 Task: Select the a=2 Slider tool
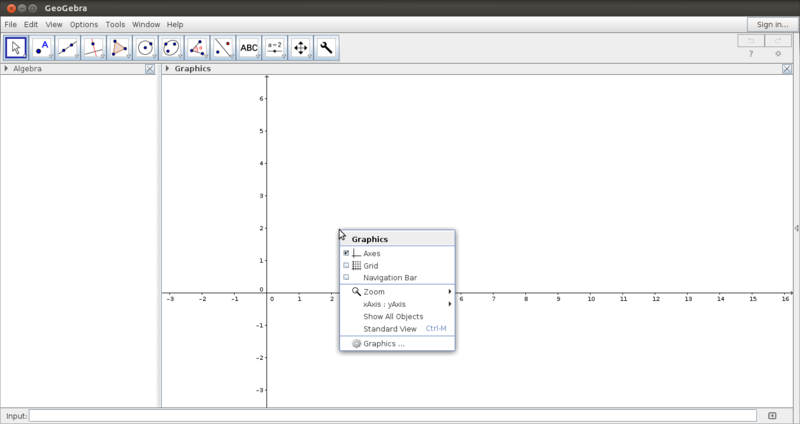(274, 48)
